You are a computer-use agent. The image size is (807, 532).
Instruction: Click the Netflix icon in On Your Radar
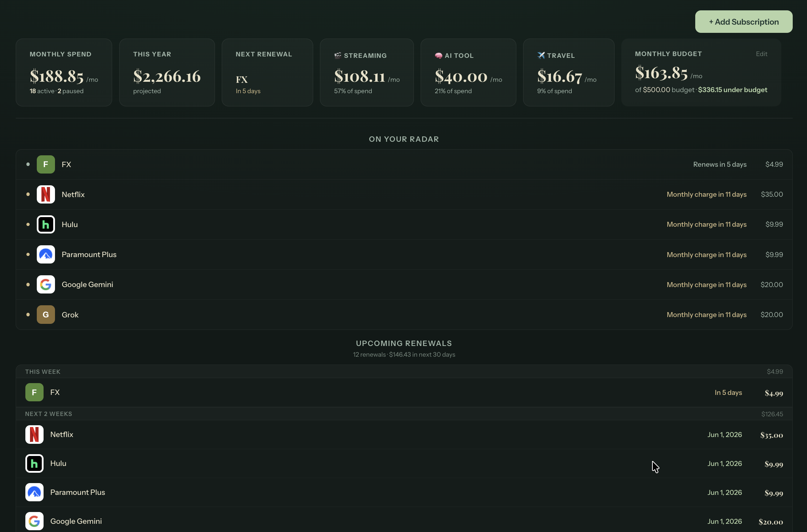point(46,194)
